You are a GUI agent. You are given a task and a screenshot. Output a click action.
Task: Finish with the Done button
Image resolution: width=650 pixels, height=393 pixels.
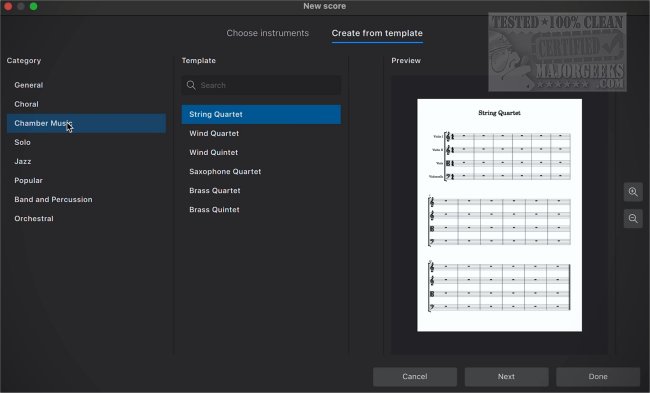click(598, 376)
